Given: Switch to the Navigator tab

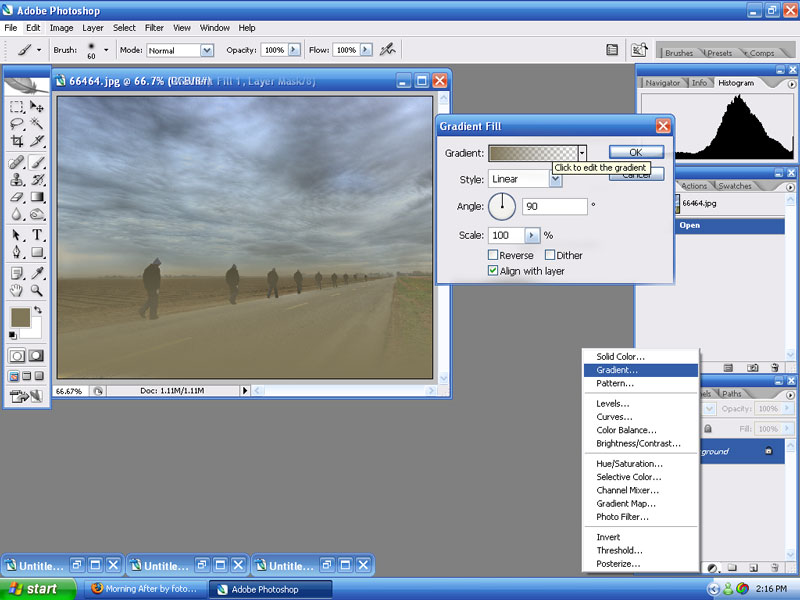Looking at the screenshot, I should 662,83.
